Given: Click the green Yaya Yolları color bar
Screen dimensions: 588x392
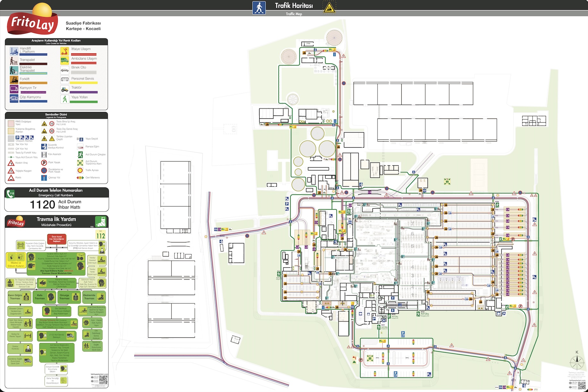Looking at the screenshot, I should tap(83, 102).
